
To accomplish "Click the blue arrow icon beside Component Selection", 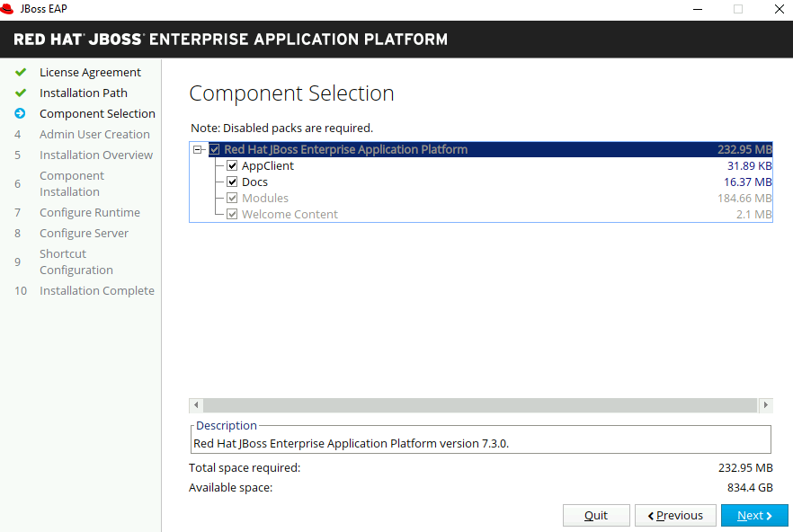I will (20, 113).
